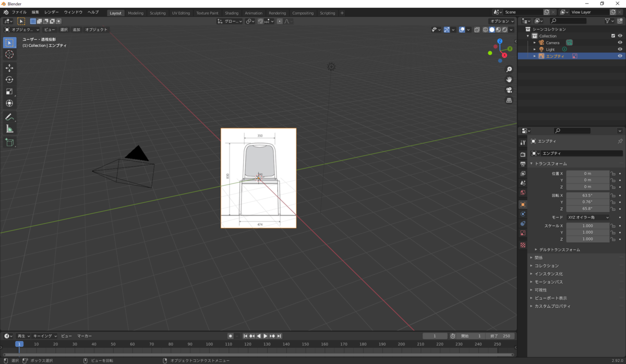This screenshot has height=364, width=626.
Task: Open the timeline キーイング menu
Action: coord(45,336)
